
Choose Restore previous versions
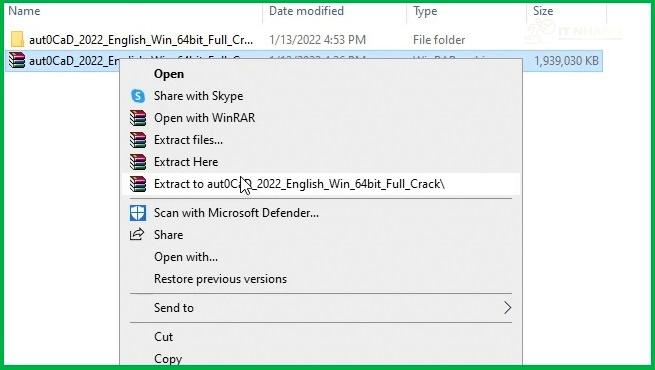pyautogui.click(x=220, y=279)
